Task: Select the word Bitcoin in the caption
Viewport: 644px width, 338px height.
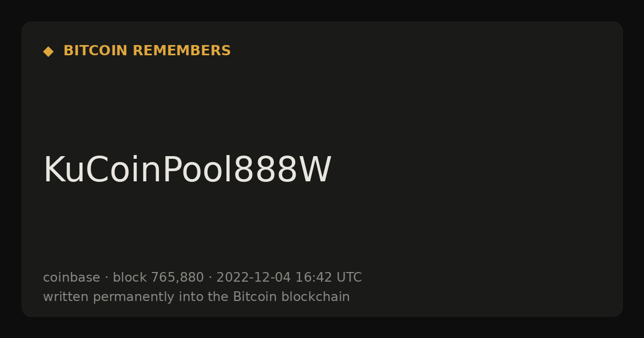Action: pos(255,297)
